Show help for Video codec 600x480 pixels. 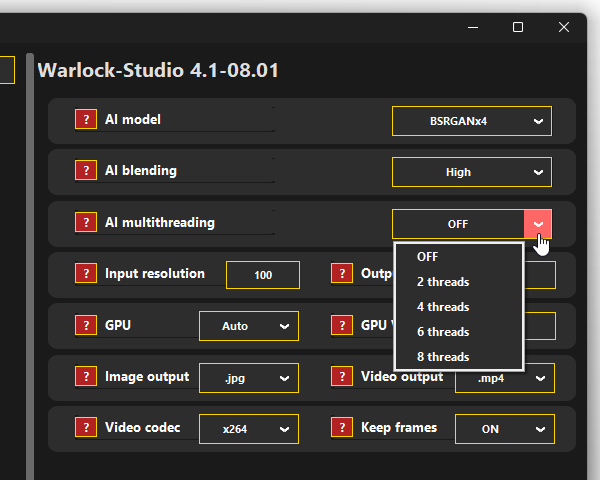coord(86,428)
